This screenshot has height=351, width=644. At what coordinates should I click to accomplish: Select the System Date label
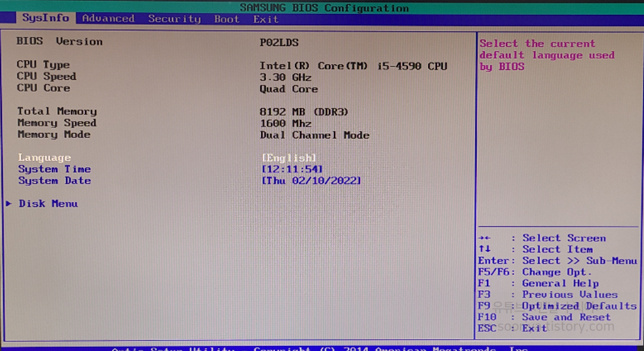[54, 181]
